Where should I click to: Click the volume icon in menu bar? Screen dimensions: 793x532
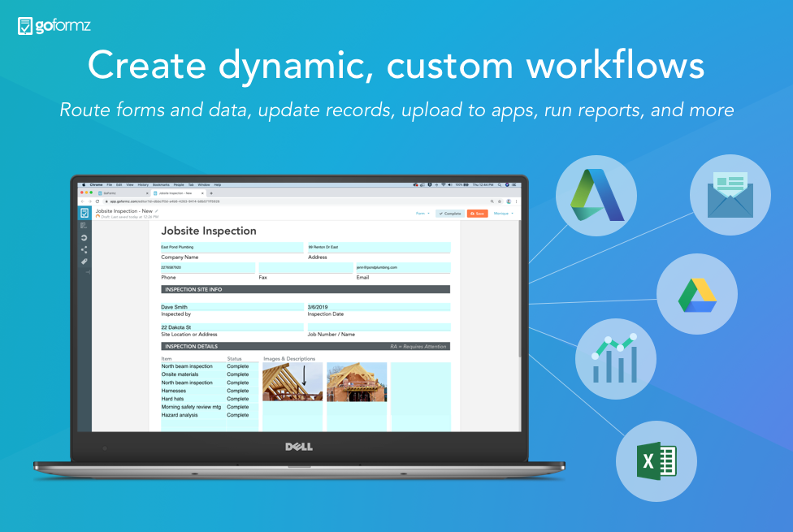449,185
